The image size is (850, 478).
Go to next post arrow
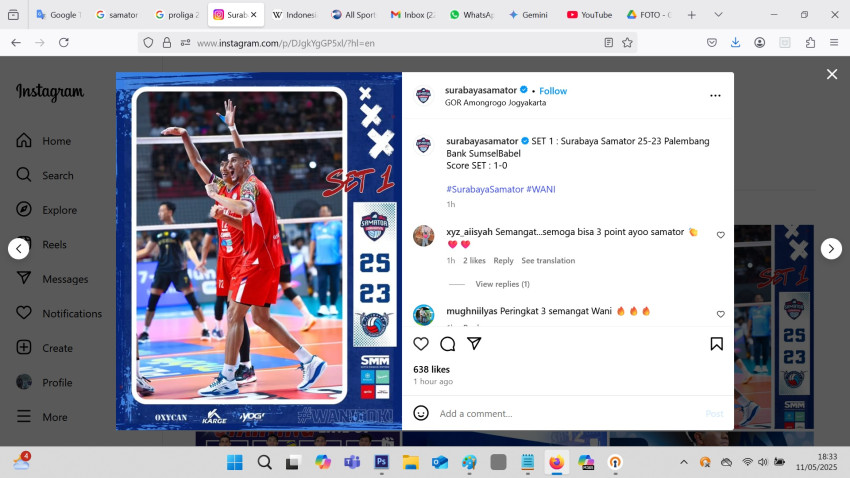[x=831, y=249]
